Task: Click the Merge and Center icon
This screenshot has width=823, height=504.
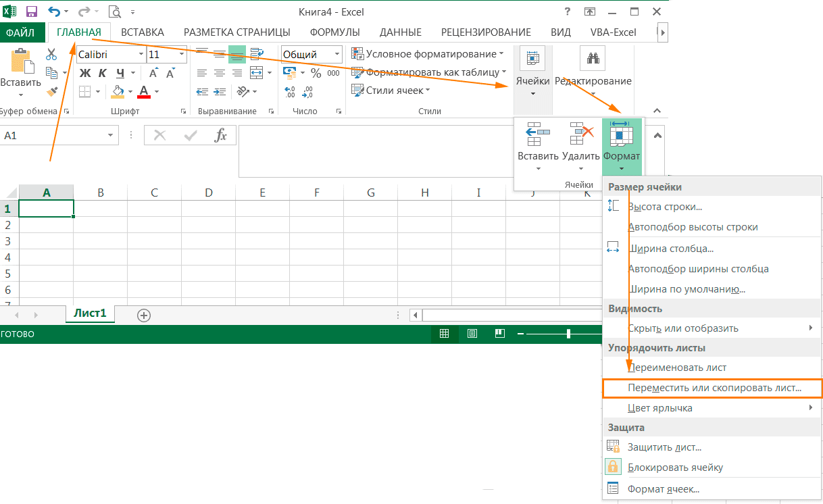Action: pos(256,72)
